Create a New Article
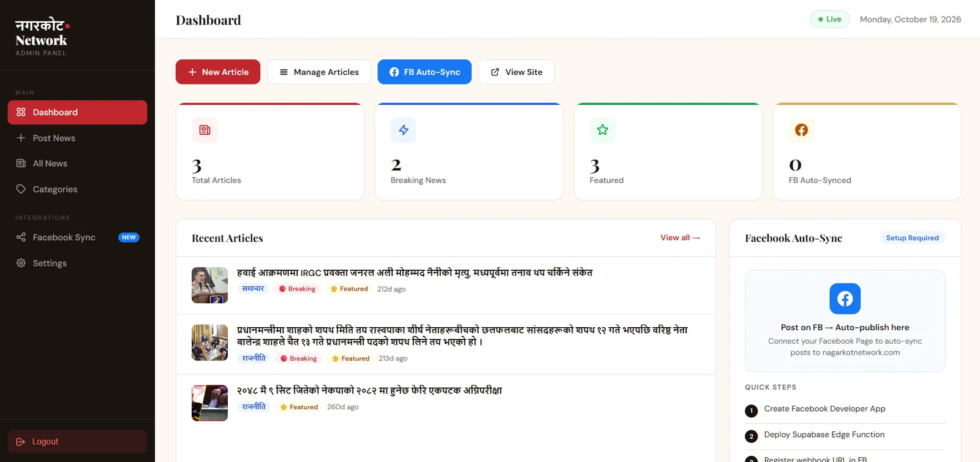This screenshot has width=980, height=462. (x=218, y=72)
